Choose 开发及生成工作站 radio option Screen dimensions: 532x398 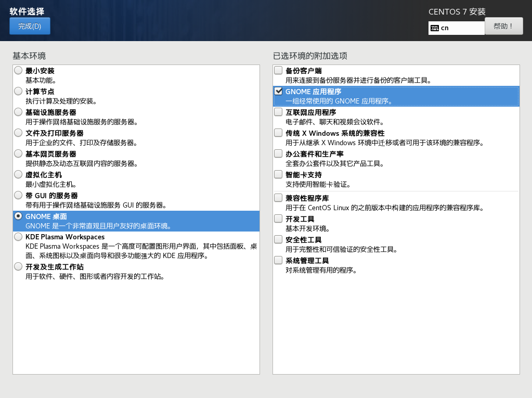tap(18, 266)
